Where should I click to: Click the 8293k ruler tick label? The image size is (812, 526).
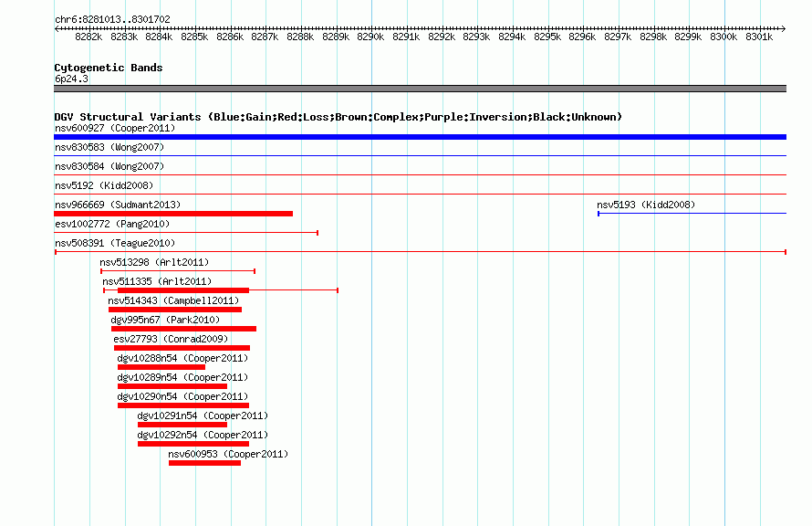click(476, 37)
